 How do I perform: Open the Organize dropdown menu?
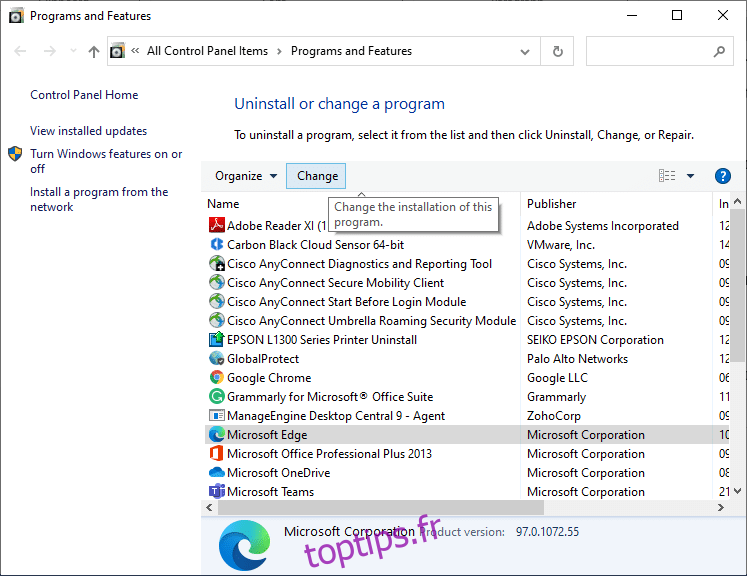[x=246, y=176]
